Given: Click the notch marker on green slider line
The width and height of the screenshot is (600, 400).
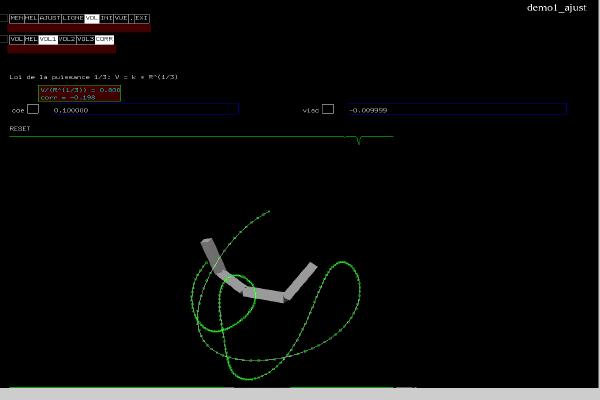Looking at the screenshot, I should pos(358,140).
